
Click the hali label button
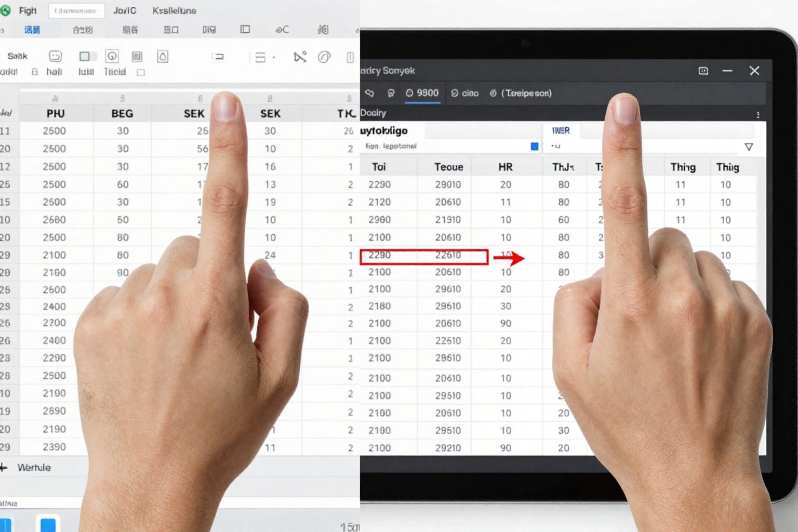coord(54,72)
